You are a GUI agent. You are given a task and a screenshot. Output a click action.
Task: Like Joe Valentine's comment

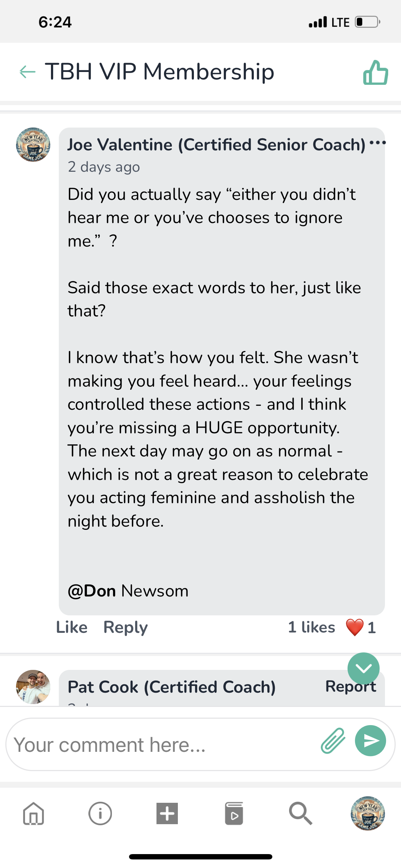pos(72,627)
